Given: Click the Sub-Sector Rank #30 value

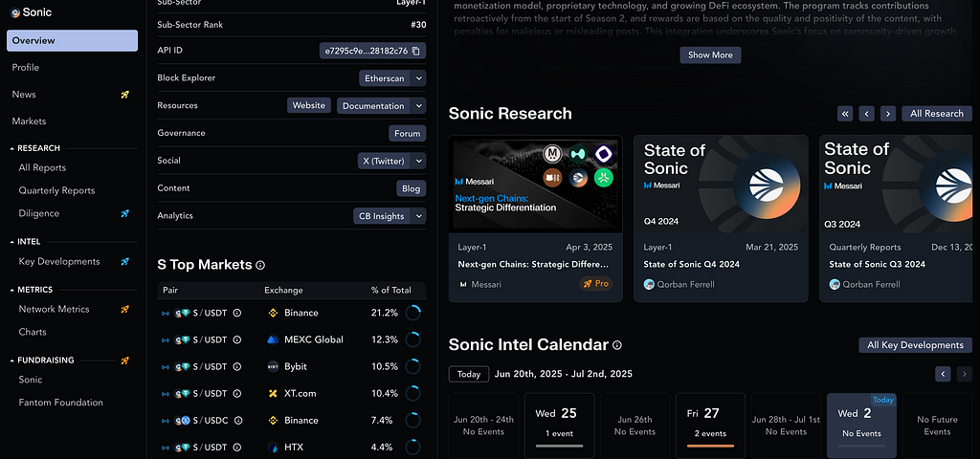Looking at the screenshot, I should click(x=418, y=25).
